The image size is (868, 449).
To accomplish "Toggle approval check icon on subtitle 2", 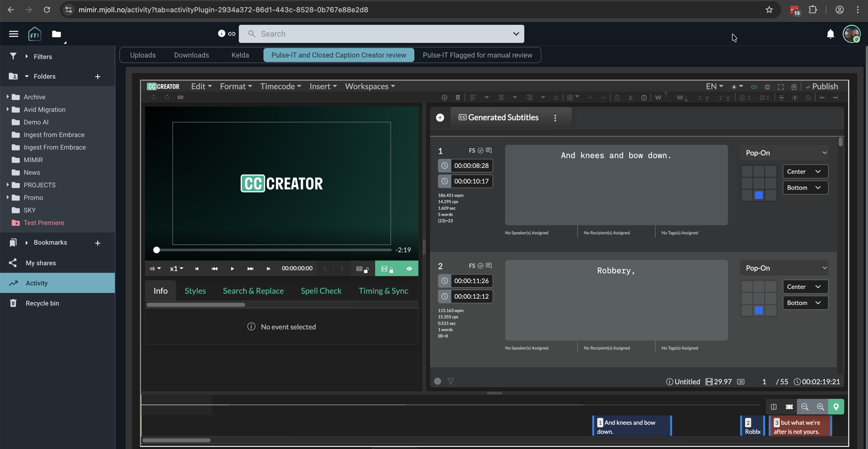I will click(480, 266).
